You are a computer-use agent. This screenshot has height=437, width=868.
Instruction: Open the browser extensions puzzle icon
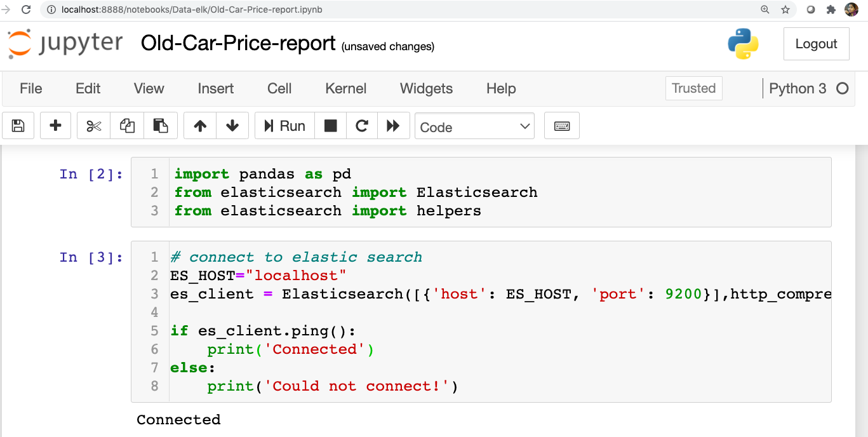pyautogui.click(x=831, y=10)
